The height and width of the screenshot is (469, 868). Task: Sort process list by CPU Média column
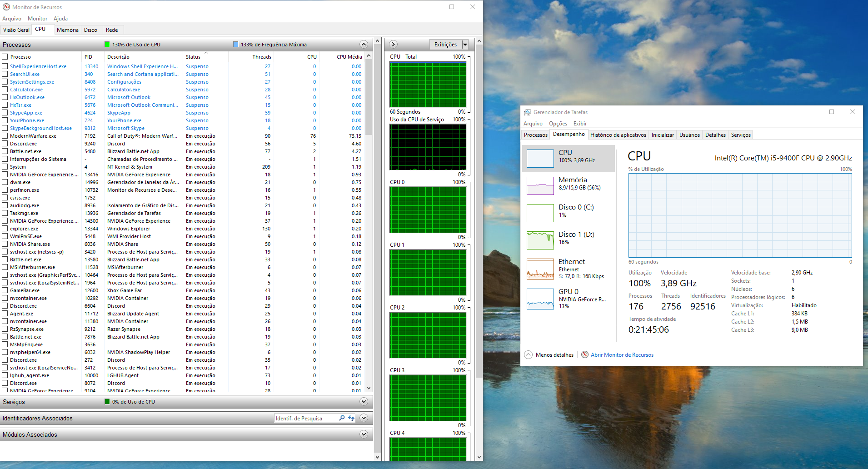click(341, 57)
